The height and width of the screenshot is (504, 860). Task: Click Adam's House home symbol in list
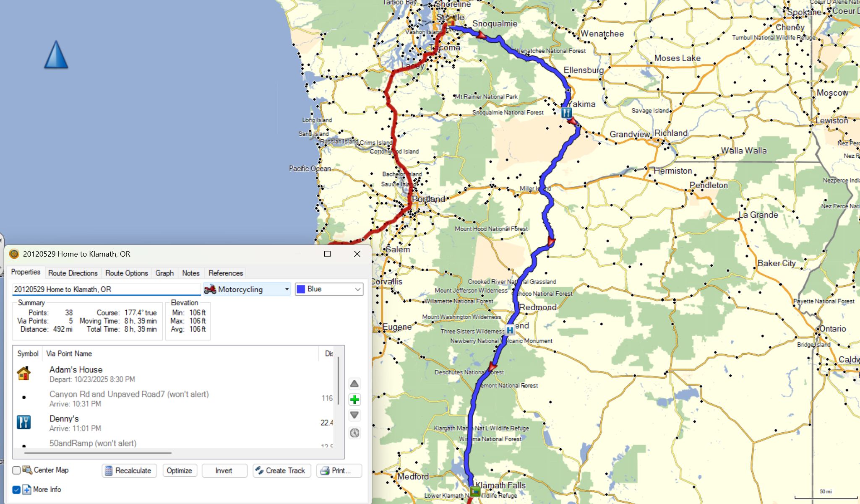tap(24, 374)
